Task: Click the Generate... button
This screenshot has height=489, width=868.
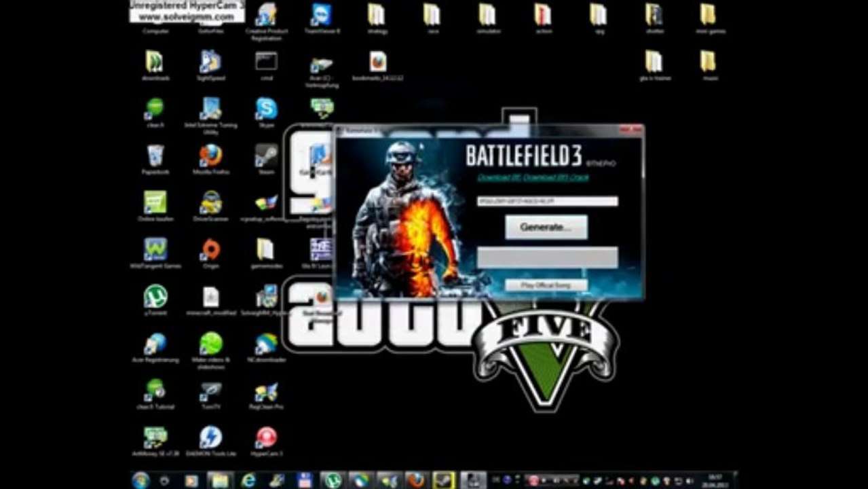Action: [546, 227]
